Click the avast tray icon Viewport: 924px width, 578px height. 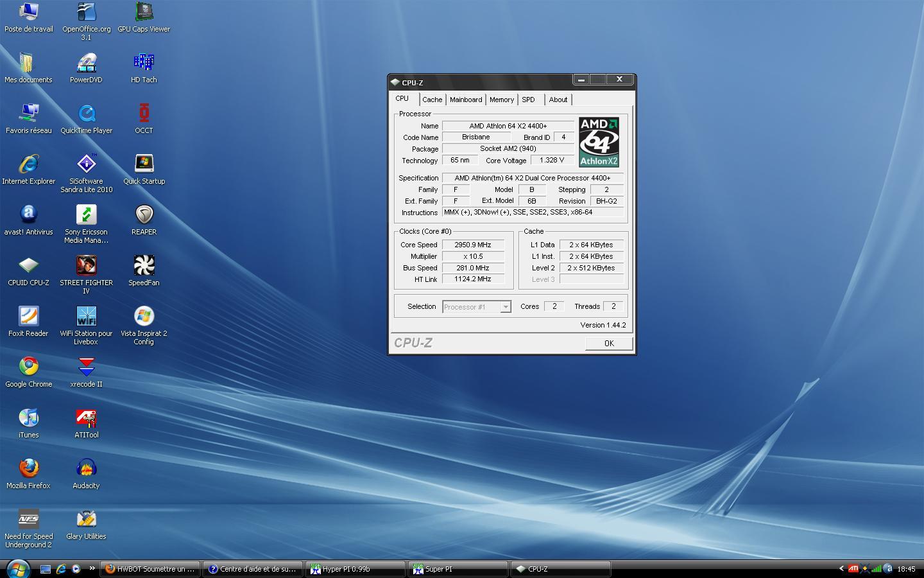pos(888,568)
